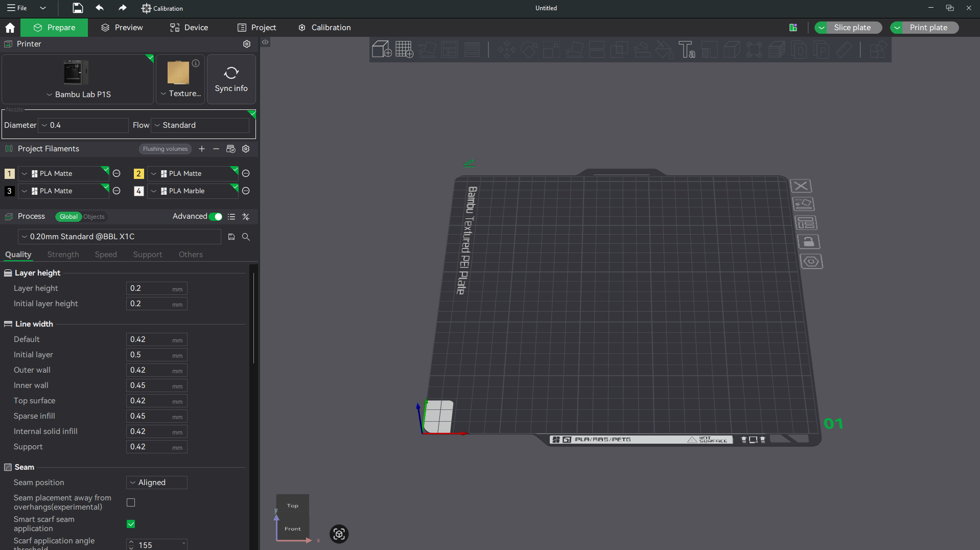Image resolution: width=980 pixels, height=550 pixels.
Task: Switch to the Preview tab
Action: coord(122,28)
